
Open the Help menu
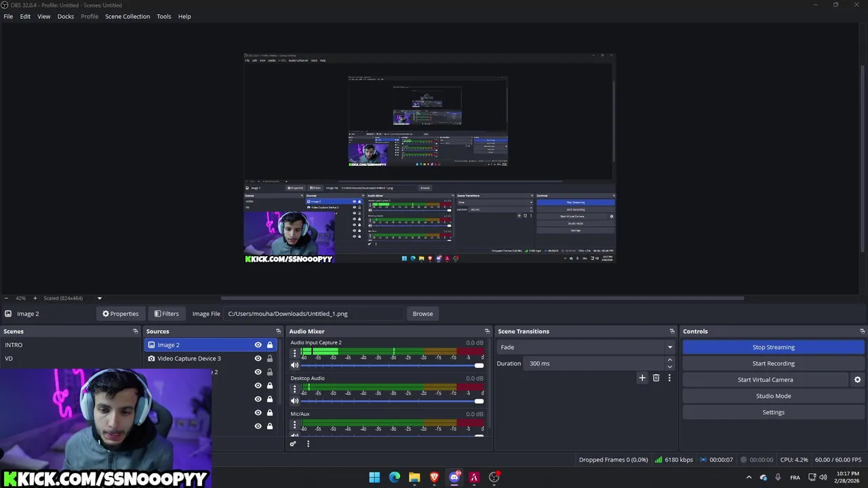click(184, 16)
